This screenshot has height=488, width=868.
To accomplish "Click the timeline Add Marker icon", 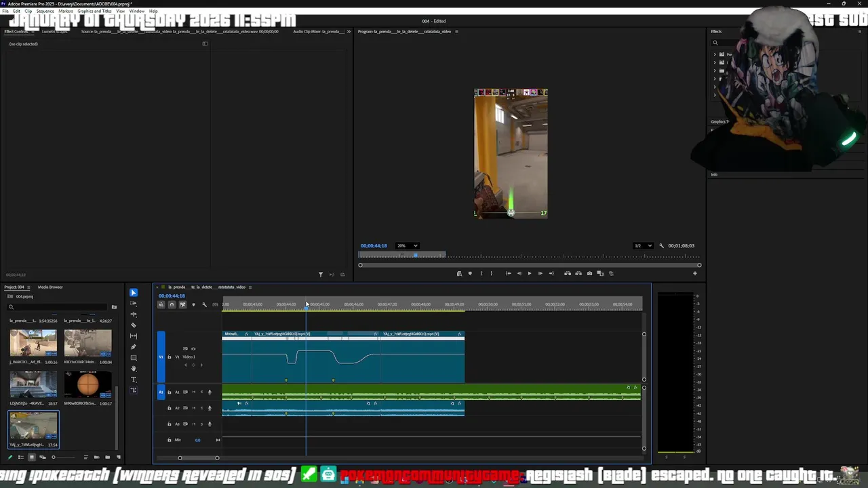I will point(193,304).
